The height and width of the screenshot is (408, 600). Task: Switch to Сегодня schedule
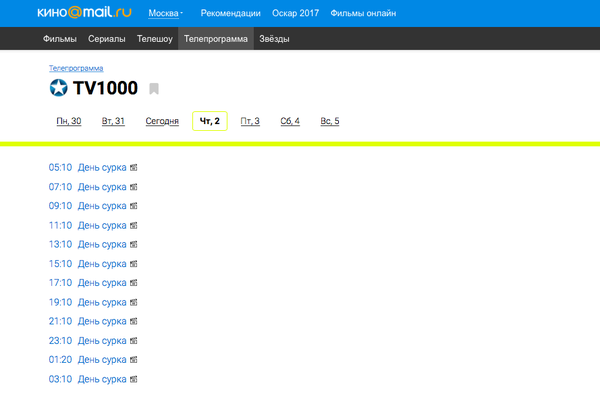tap(162, 121)
